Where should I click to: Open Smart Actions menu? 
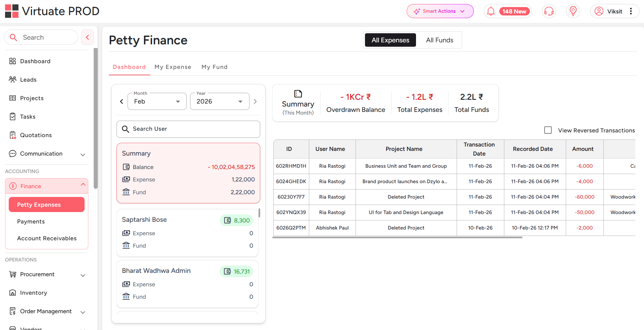pyautogui.click(x=440, y=11)
